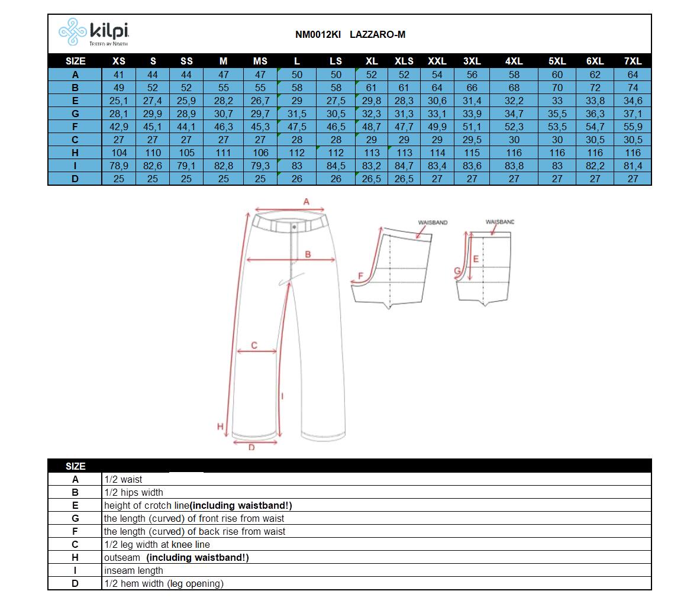Click value 36,3 in row G under 6XL

pos(595,114)
